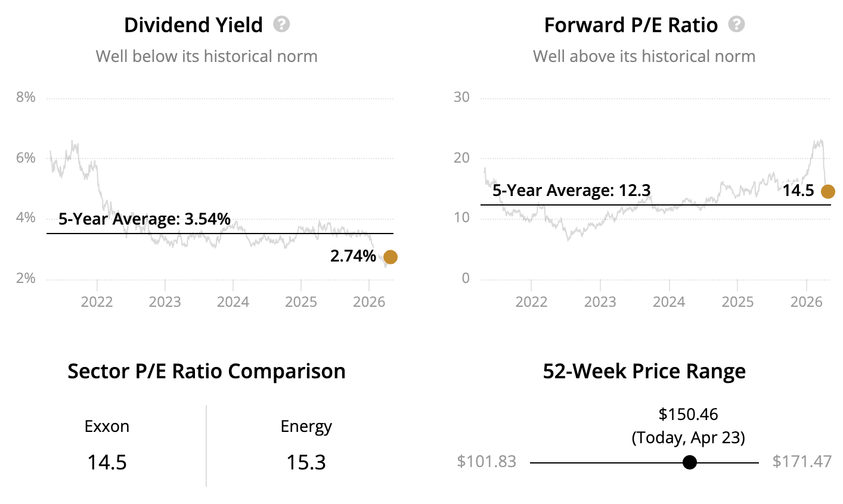The width and height of the screenshot is (843, 504).
Task: Select the 5-Year Average 12.3 label
Action: coord(571,191)
